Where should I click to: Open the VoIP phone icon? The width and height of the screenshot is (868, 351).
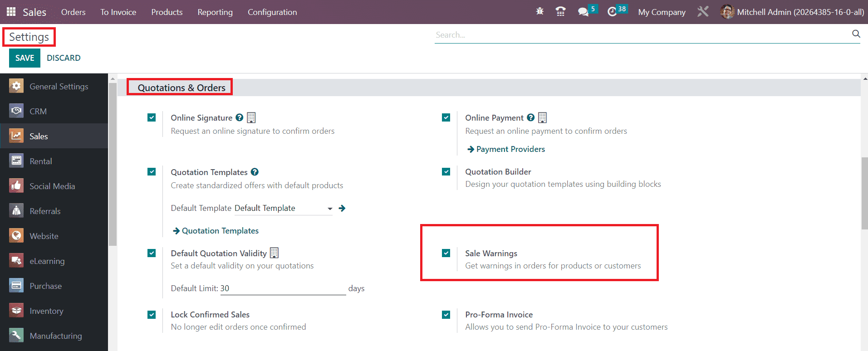pyautogui.click(x=560, y=12)
